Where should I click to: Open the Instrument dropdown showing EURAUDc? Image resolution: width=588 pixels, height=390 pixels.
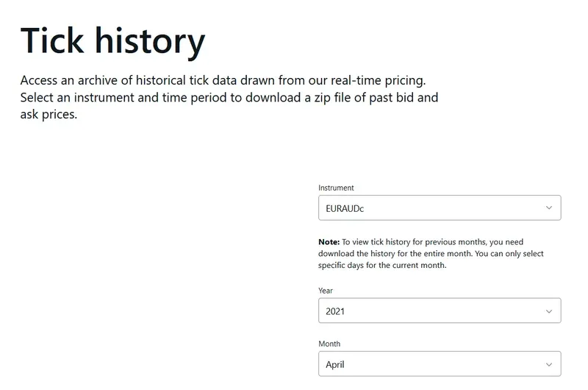click(440, 208)
